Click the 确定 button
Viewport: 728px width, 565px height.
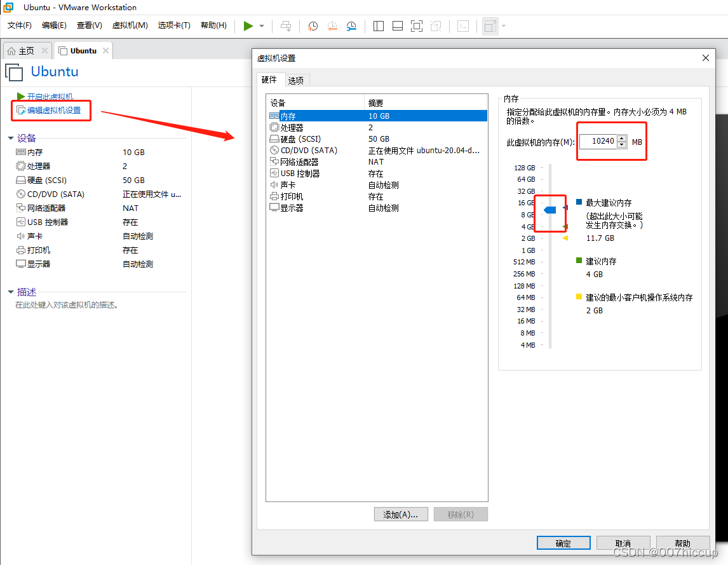(x=563, y=543)
